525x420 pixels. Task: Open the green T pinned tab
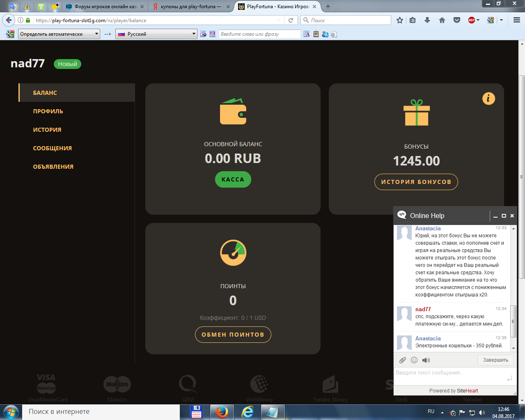pyautogui.click(x=41, y=6)
